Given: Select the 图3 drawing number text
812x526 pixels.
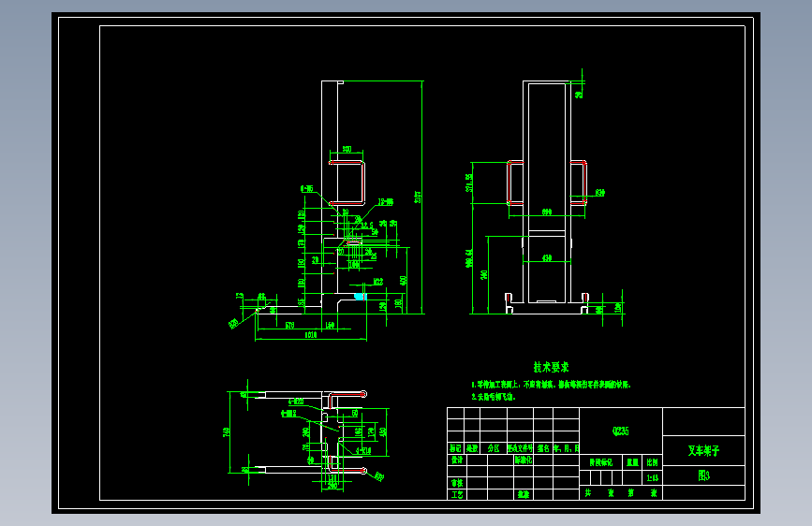Looking at the screenshot, I should (x=703, y=475).
